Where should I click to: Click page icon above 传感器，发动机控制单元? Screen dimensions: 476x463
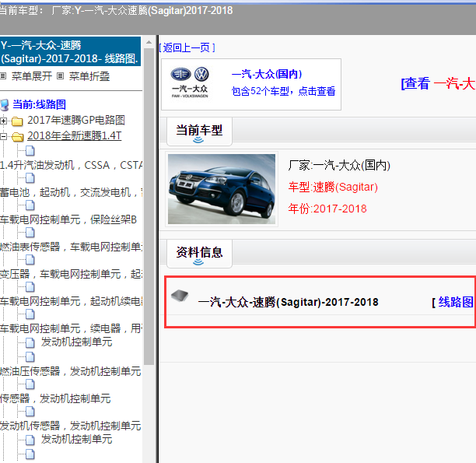click(30, 384)
